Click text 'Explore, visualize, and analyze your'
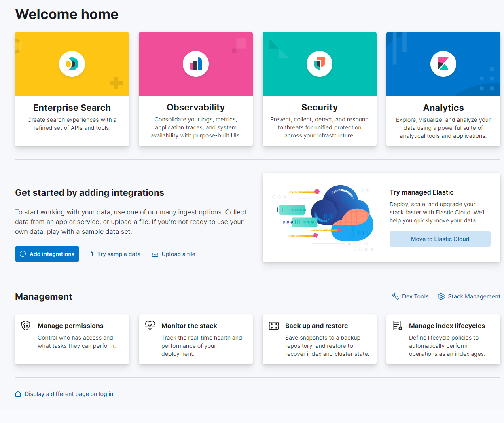Image resolution: width=504 pixels, height=423 pixels. (x=443, y=120)
